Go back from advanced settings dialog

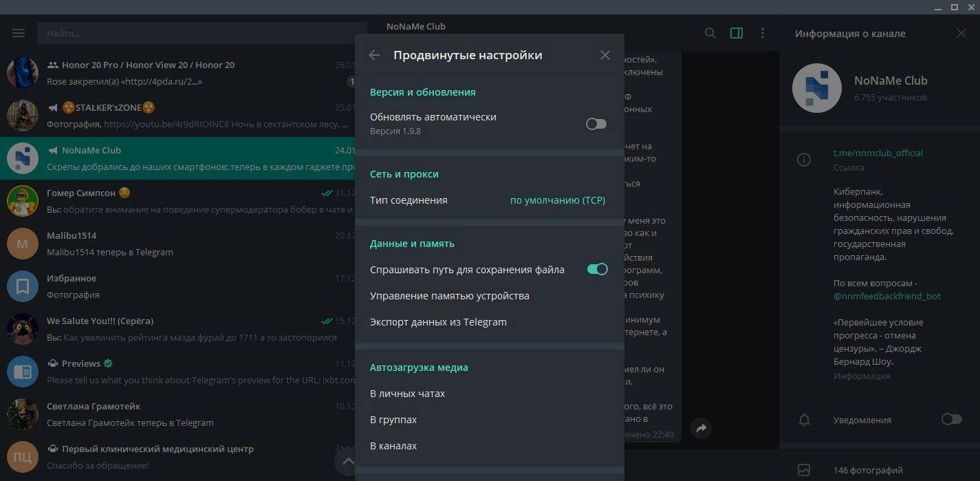[374, 55]
